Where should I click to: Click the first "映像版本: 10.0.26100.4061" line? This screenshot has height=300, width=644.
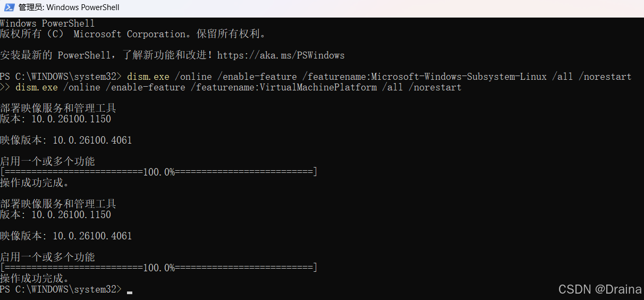pos(66,140)
